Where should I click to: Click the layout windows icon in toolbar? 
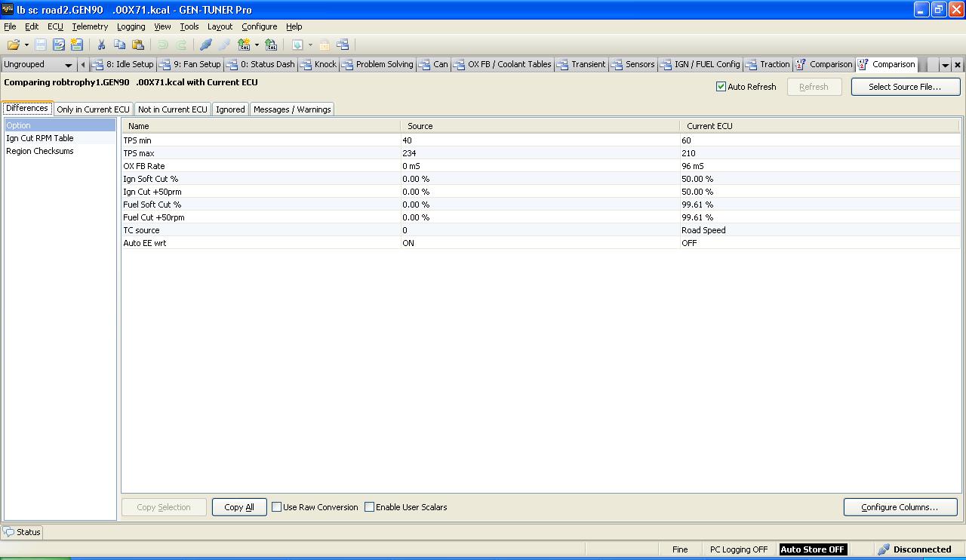coord(343,45)
